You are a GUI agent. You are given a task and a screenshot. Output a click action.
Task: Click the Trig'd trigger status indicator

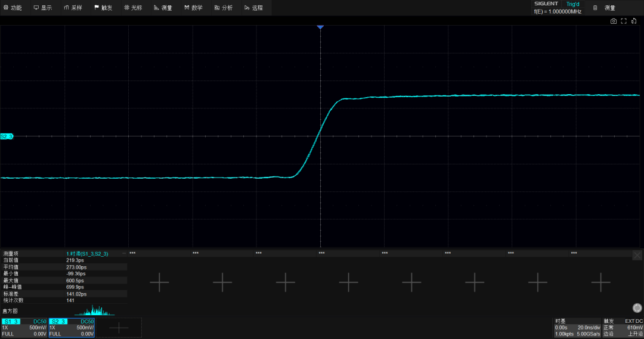tap(572, 4)
